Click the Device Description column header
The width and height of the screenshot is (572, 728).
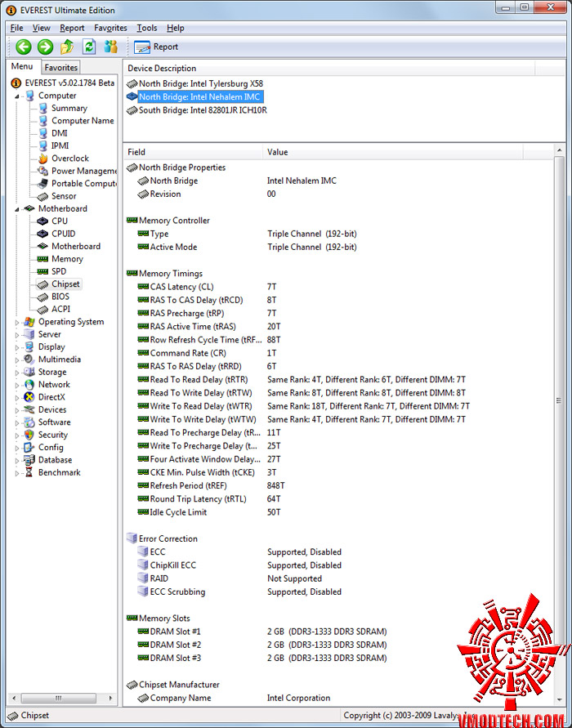coord(329,69)
